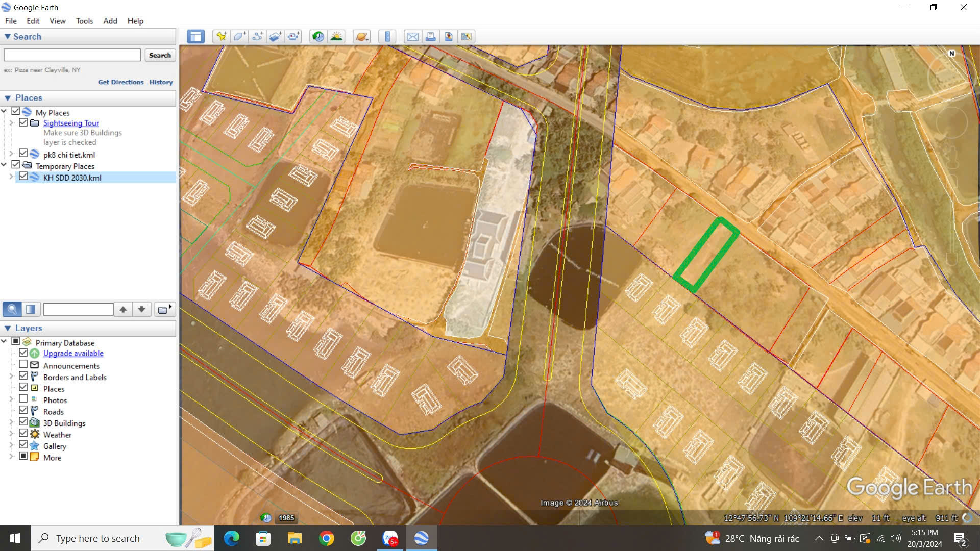Screen dimensions: 980x551
Task: Expand the Gallery layer
Action: (x=11, y=445)
